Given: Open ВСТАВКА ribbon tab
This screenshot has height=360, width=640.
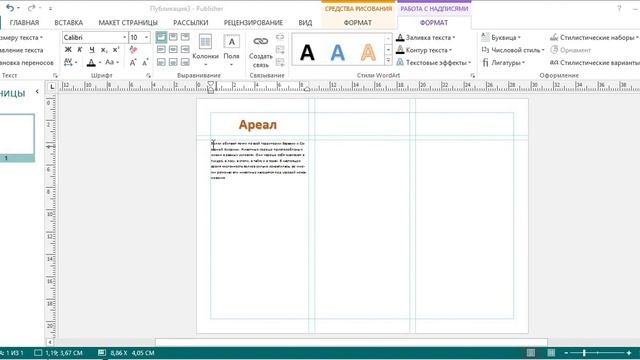Looking at the screenshot, I should coord(69,23).
